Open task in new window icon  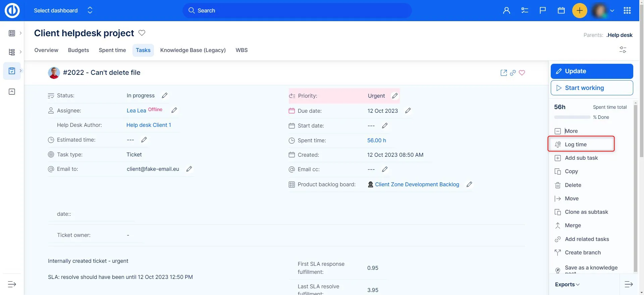click(x=503, y=73)
